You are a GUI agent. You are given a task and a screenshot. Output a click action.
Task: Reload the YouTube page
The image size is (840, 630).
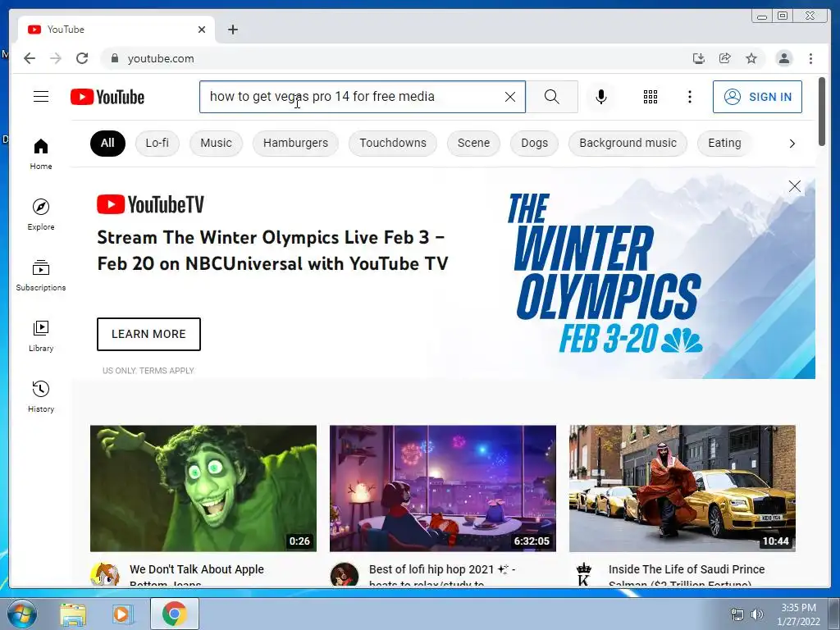pyautogui.click(x=82, y=58)
